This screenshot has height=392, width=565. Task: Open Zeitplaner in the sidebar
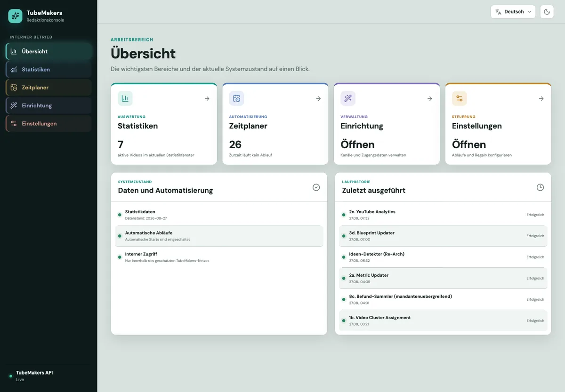pyautogui.click(x=48, y=88)
